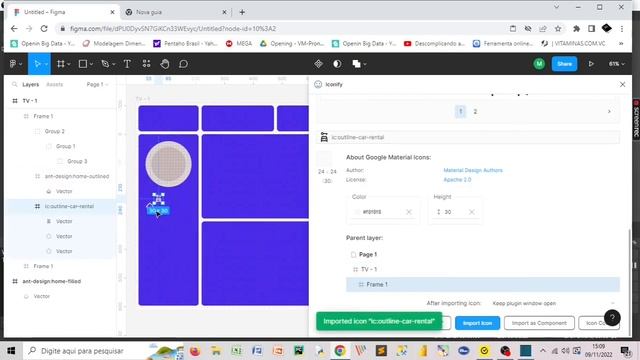Click the Present play icon
The image size is (640, 360).
tap(591, 64)
